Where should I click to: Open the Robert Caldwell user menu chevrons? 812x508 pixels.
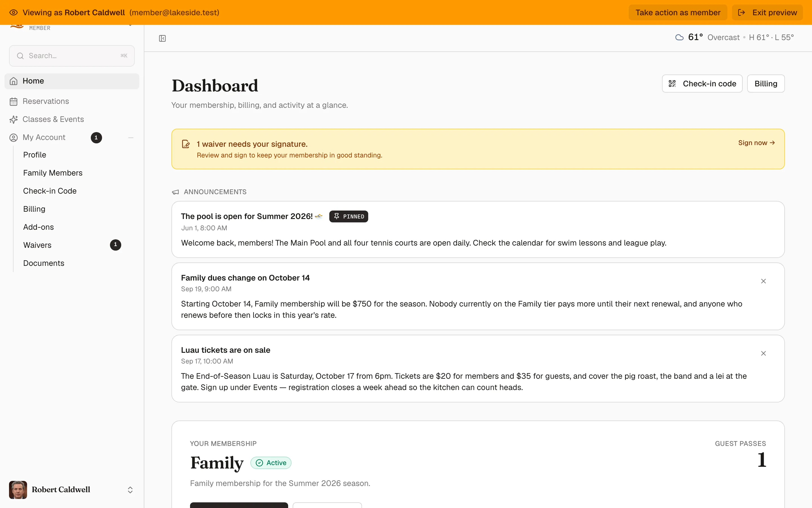(130, 490)
